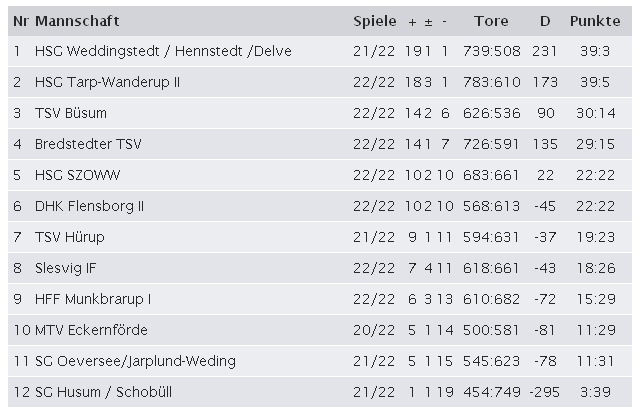Select TSV Büsum team name
641x415 pixels.
coord(71,113)
